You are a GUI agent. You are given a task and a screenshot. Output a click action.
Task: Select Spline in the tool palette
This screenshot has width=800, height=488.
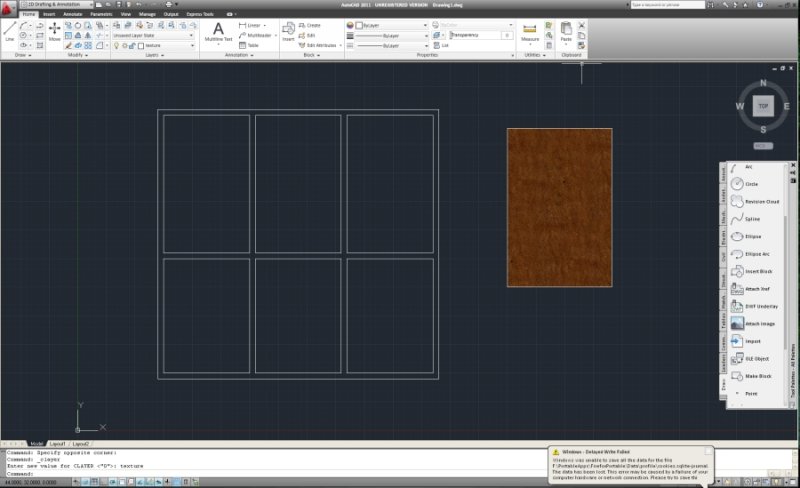tap(745, 219)
